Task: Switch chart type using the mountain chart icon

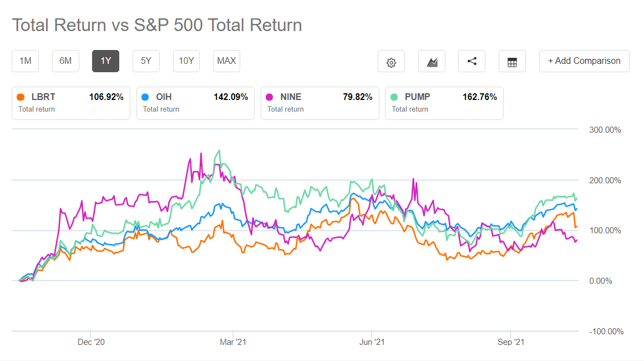Action: click(432, 61)
